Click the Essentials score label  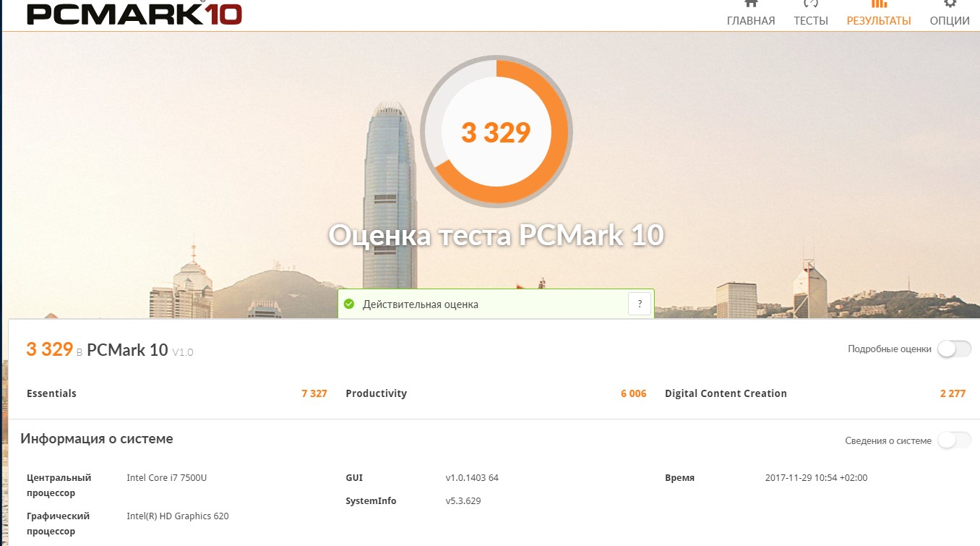coord(51,393)
